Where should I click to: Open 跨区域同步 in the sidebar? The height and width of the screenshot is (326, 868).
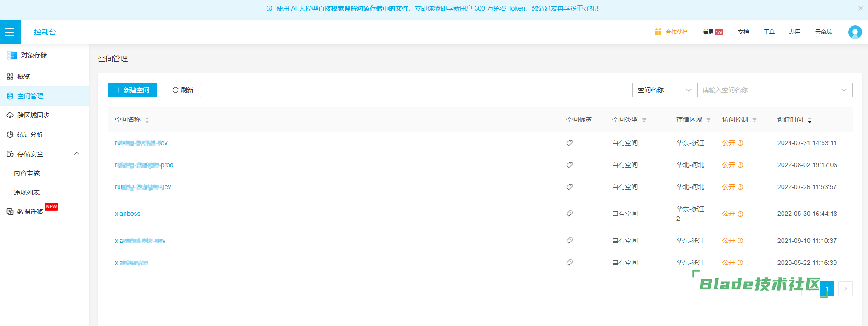33,115
